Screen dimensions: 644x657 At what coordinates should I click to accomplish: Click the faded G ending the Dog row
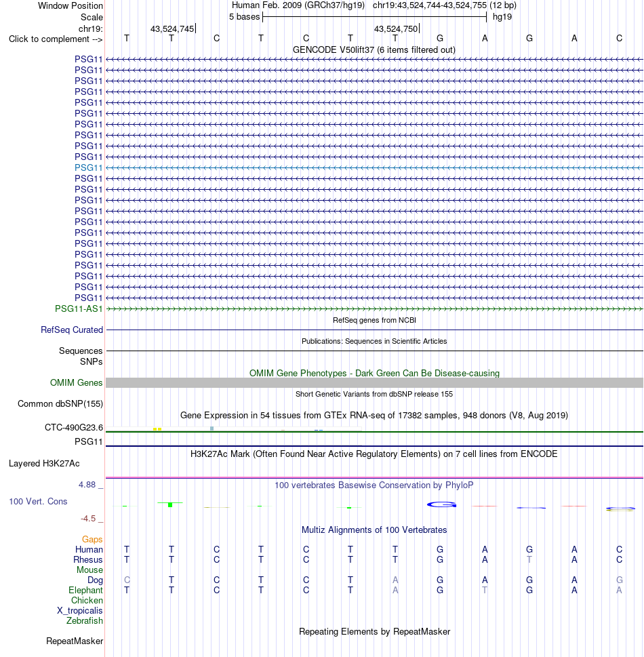pos(620,580)
